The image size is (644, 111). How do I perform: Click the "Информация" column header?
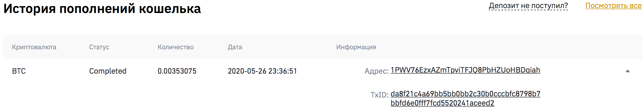click(x=356, y=47)
